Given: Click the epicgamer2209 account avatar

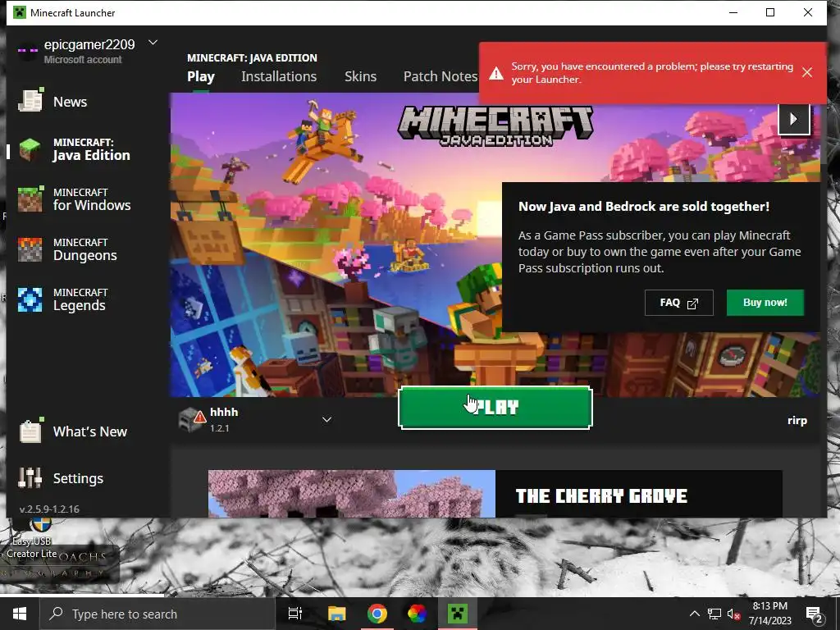Looking at the screenshot, I should coord(27,50).
